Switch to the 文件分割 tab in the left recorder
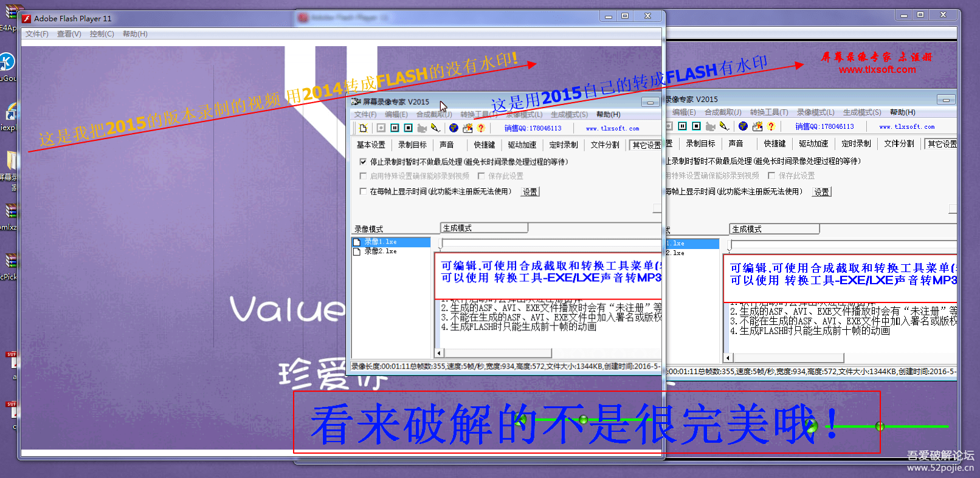Viewport: 980px width, 478px height. point(605,145)
